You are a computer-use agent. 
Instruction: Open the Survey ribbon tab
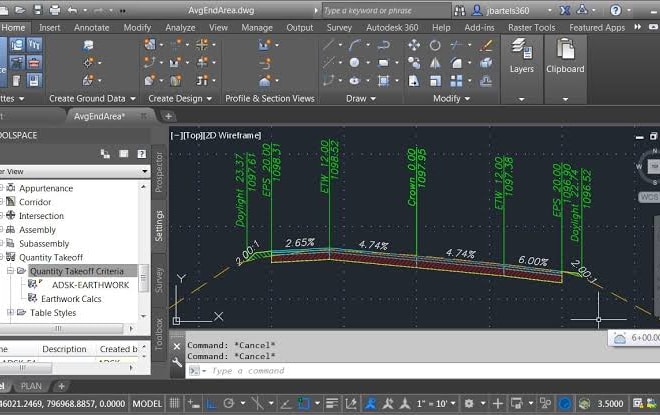339,28
